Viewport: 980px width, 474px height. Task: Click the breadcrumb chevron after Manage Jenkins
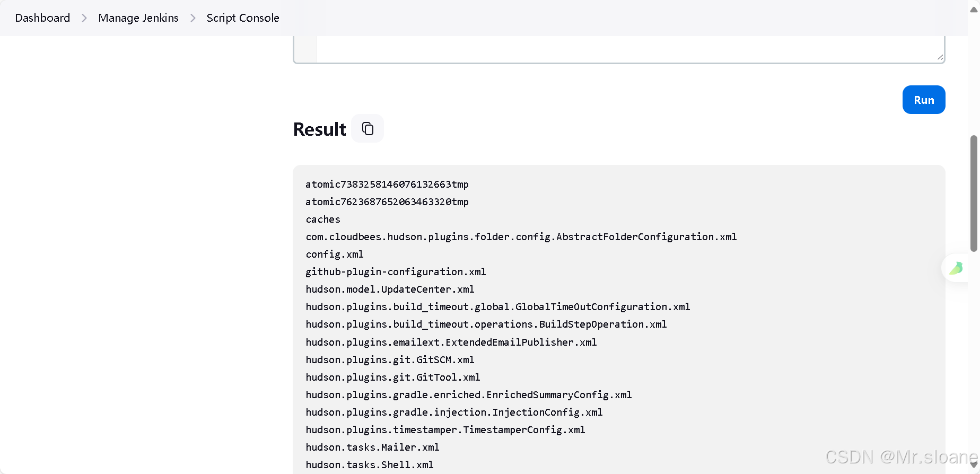coord(193,18)
